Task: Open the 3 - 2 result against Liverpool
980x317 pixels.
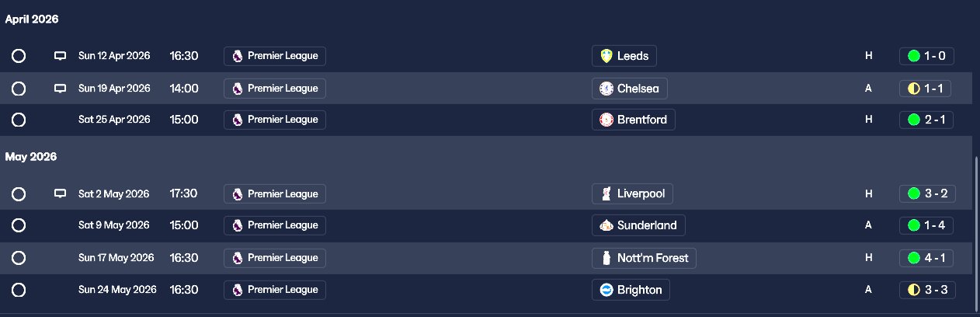Action: click(x=927, y=193)
